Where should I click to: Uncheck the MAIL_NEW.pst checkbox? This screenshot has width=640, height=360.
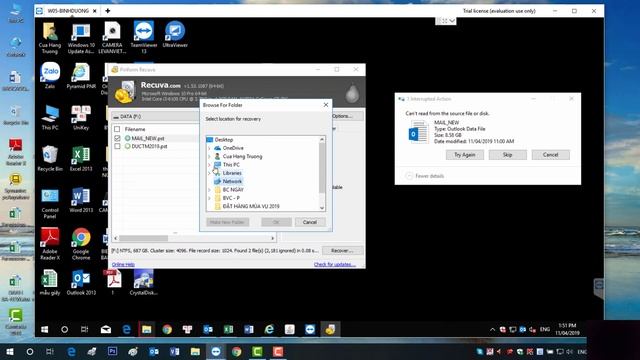117,138
